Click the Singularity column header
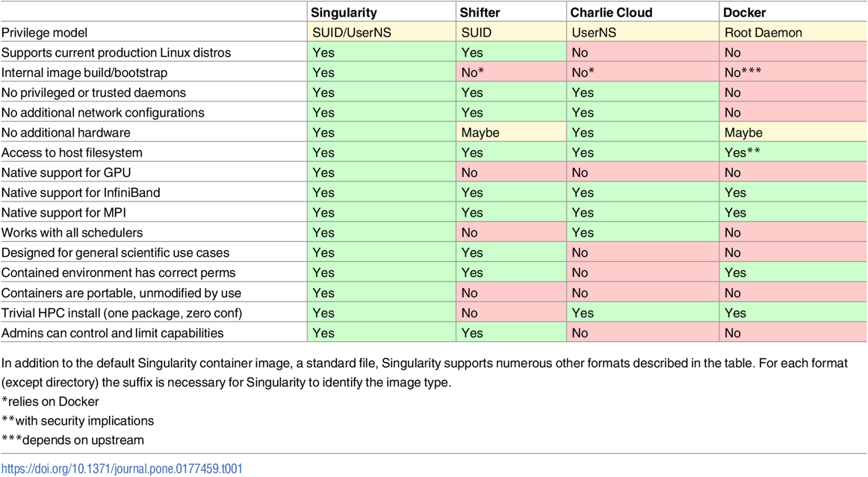Viewport: 868px width, 477px height. pos(344,13)
